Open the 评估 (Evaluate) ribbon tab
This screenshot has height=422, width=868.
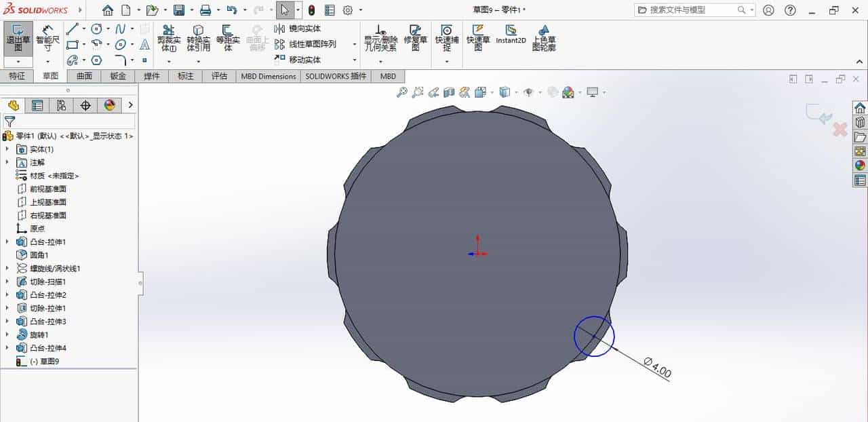point(219,76)
